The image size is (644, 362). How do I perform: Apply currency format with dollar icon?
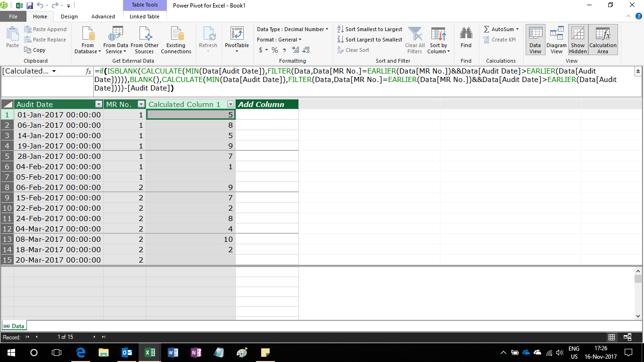260,50
